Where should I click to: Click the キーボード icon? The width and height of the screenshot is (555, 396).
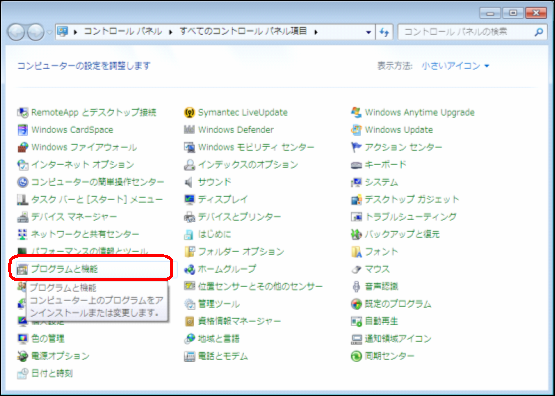[356, 165]
